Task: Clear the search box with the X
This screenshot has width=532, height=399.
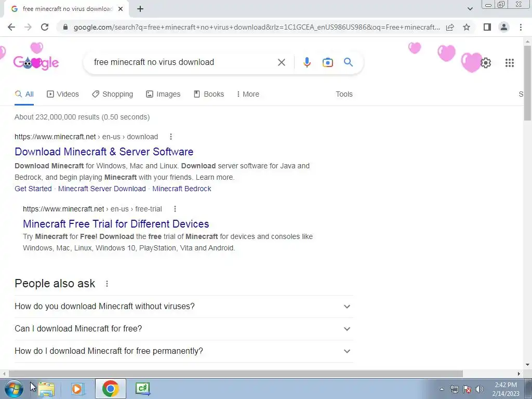Action: tap(281, 62)
